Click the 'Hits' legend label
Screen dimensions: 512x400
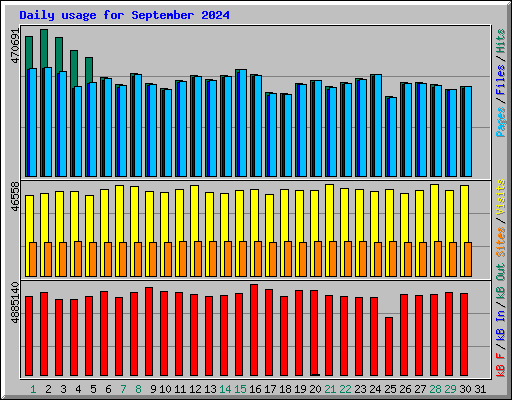(500, 41)
